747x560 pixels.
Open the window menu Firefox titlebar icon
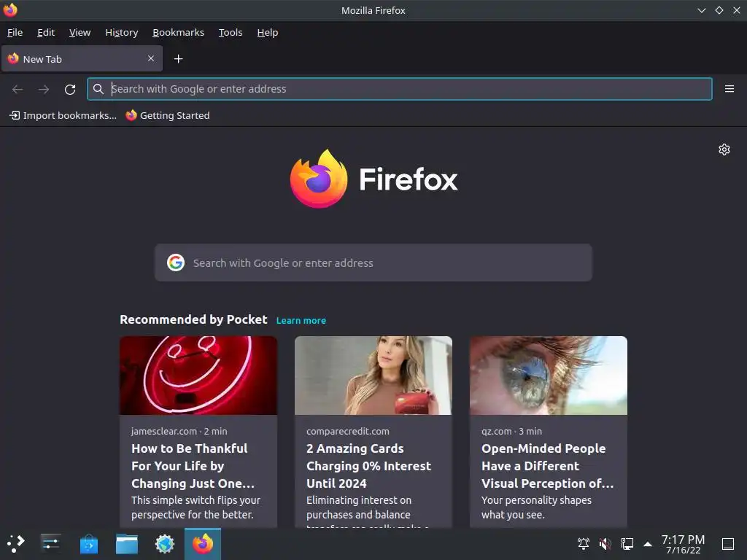click(x=10, y=10)
